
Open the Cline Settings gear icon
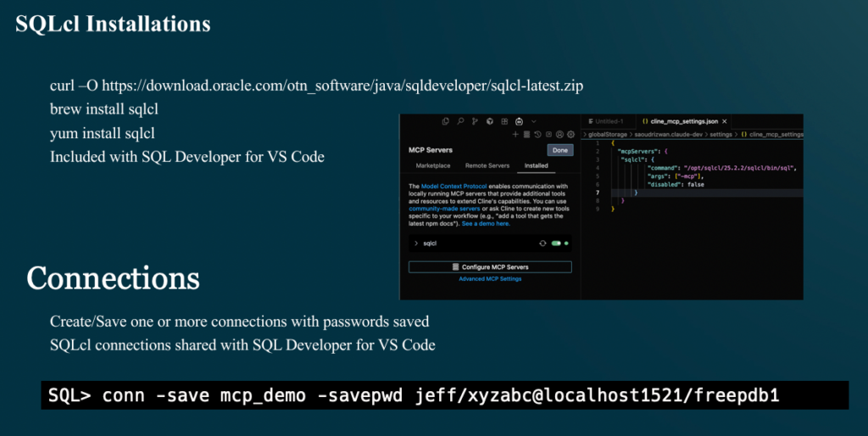(570, 134)
